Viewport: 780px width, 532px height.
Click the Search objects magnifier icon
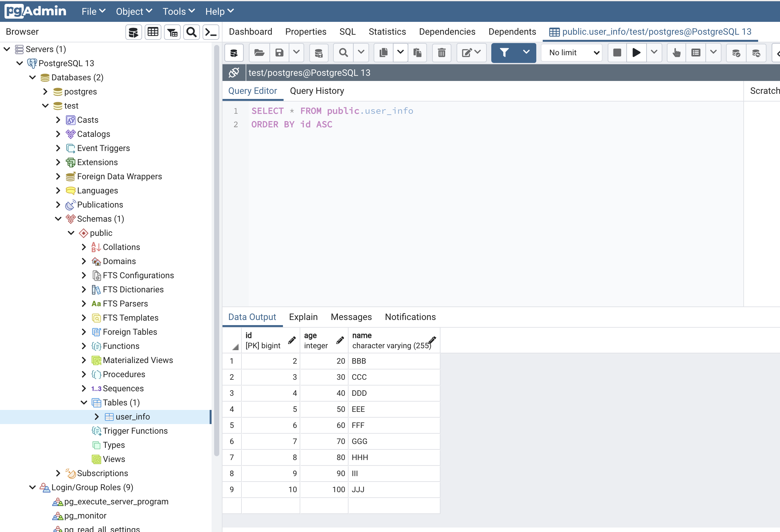pos(191,32)
